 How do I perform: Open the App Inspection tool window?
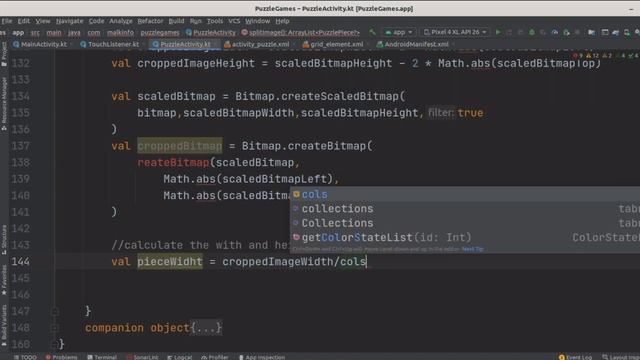[x=262, y=357]
